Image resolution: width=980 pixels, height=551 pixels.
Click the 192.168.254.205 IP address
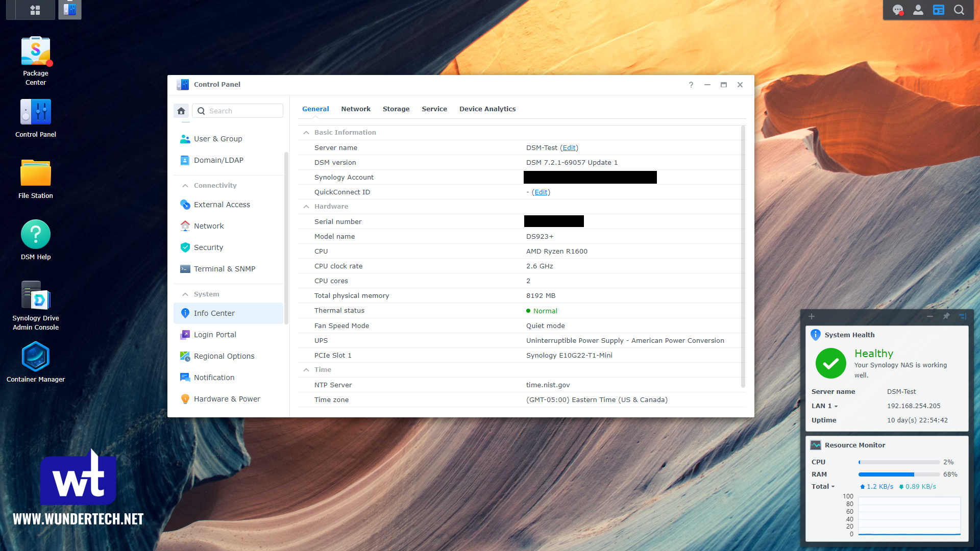(x=914, y=406)
